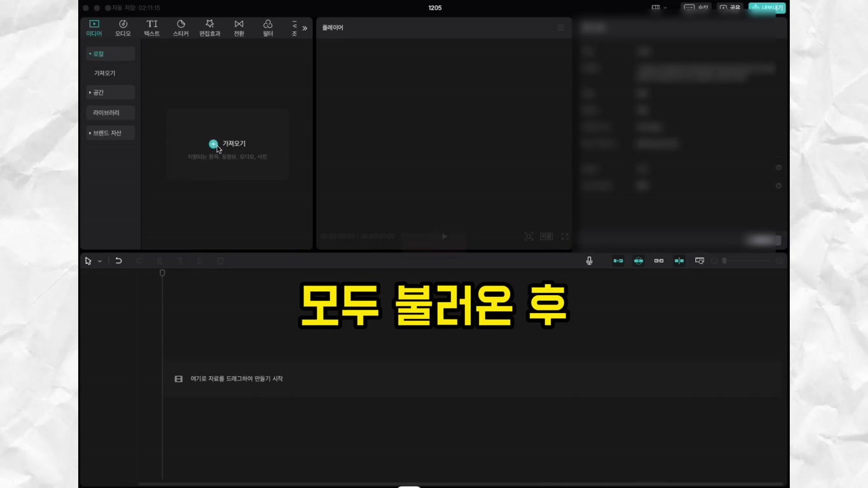
Task: Expand the 브랜드 자산 brand assets section
Action: (110, 133)
